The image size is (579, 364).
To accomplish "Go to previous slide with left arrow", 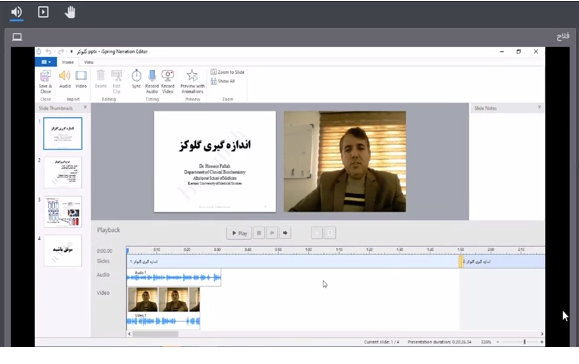I will coord(272,233).
